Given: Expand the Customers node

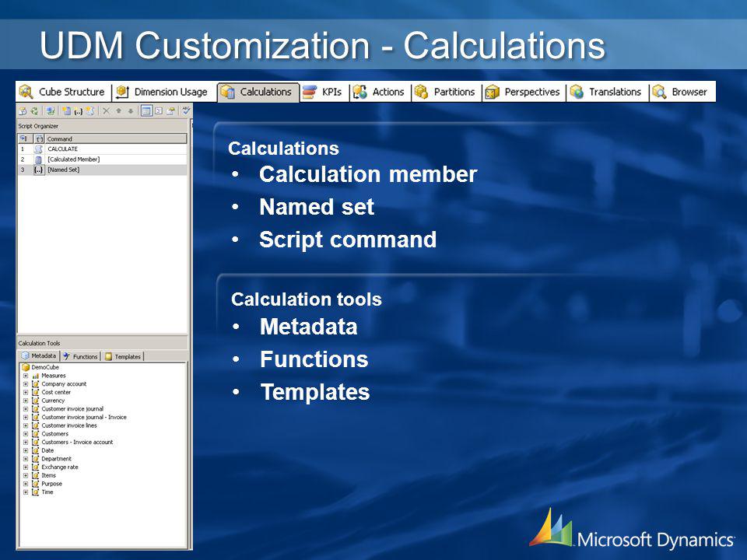Looking at the screenshot, I should 26,434.
